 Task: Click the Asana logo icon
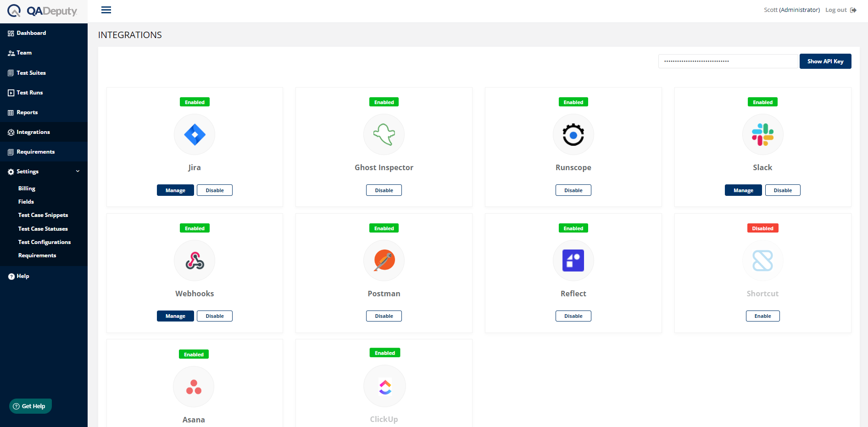(x=194, y=387)
